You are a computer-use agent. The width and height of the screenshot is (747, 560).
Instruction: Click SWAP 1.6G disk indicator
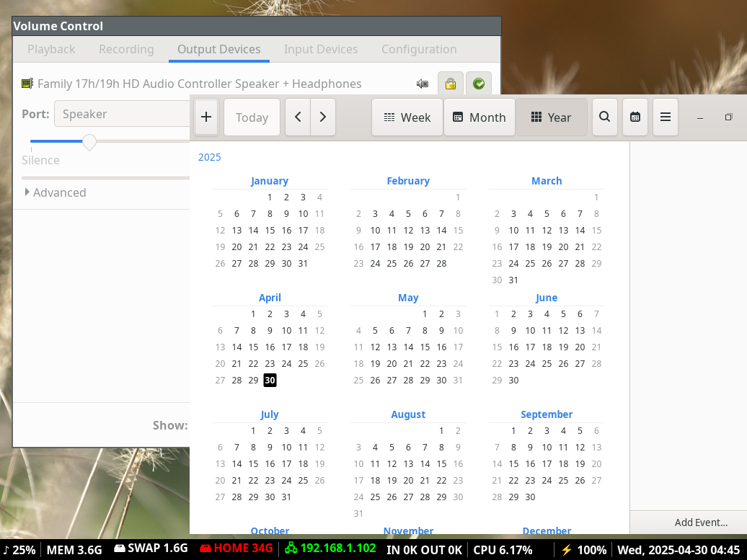(151, 549)
